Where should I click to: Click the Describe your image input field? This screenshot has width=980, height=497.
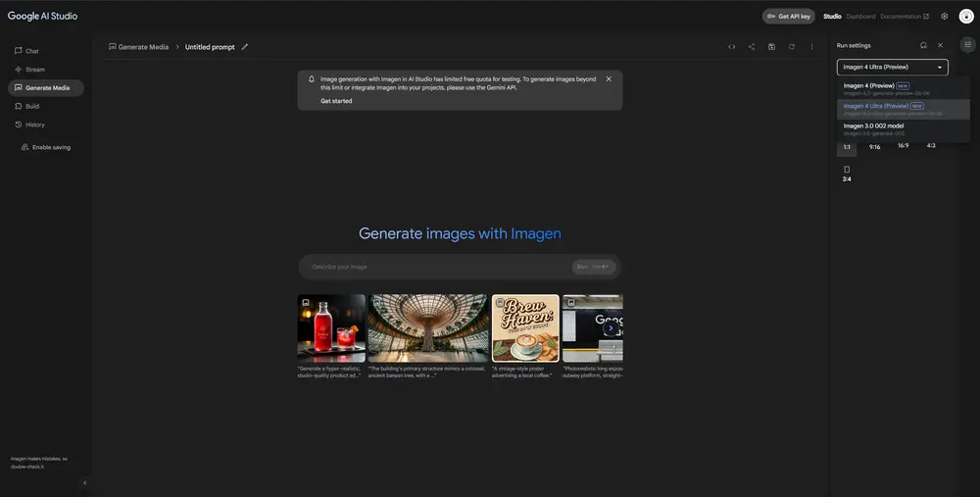[437, 267]
